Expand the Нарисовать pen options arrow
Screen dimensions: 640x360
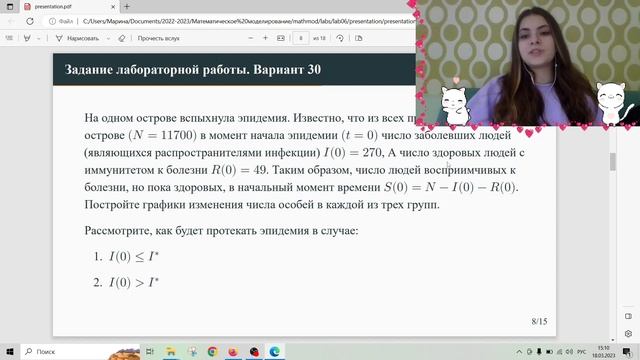pyautogui.click(x=108, y=38)
